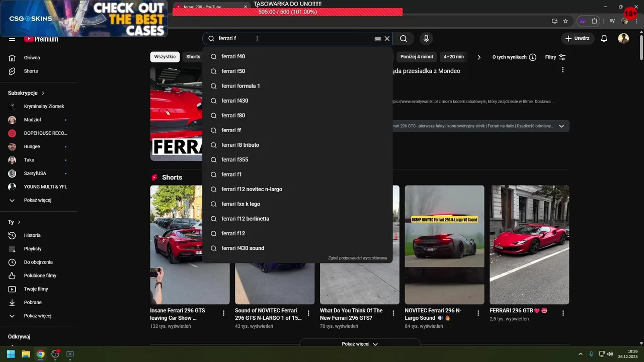Open File Explorer from taskbar
Image resolution: width=644 pixels, height=362 pixels.
pos(26,354)
